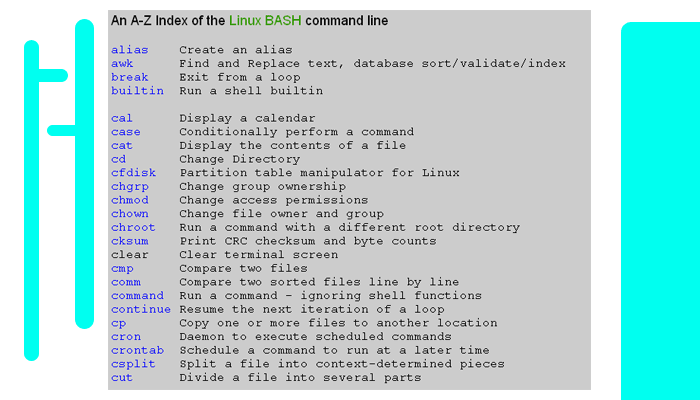Select the cksum command link

click(x=129, y=241)
